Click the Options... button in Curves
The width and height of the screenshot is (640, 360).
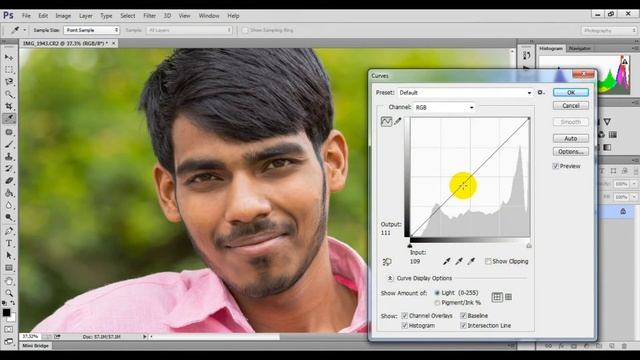[x=571, y=151]
